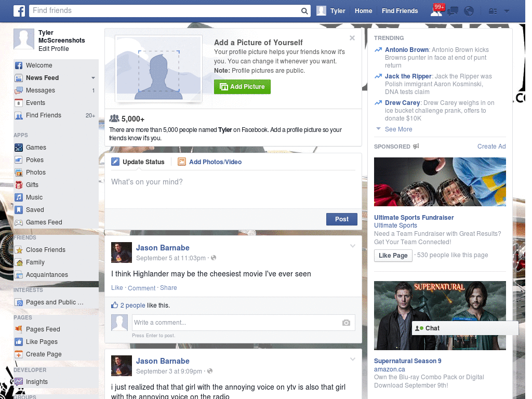Image resolution: width=532 pixels, height=399 pixels.
Task: Open the Supernatural Season 9 ad link
Action: pos(407,361)
